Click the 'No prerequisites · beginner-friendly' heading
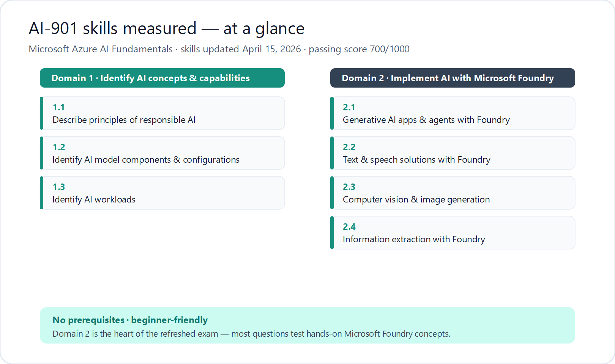 click(130, 320)
